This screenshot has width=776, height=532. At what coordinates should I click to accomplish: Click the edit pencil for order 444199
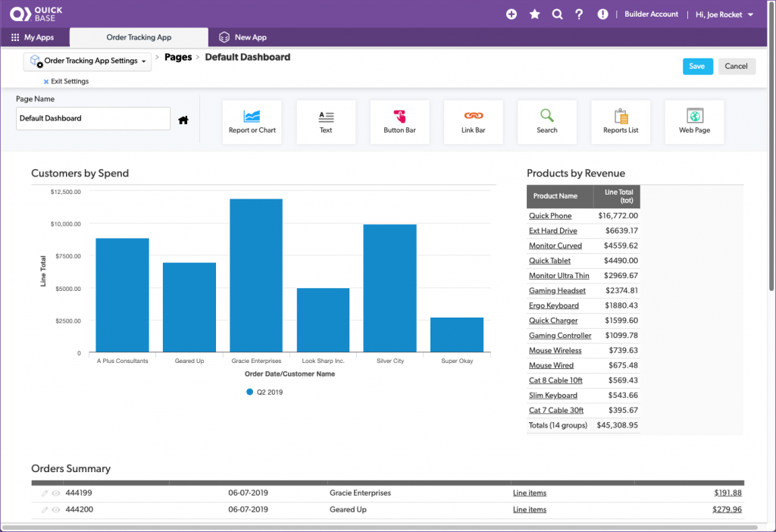[45, 493]
